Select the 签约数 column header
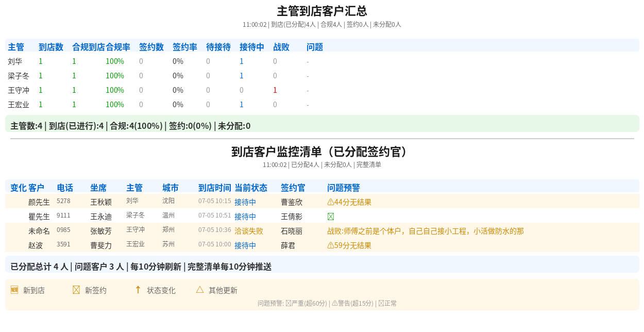This screenshot has width=644, height=332. tap(151, 47)
